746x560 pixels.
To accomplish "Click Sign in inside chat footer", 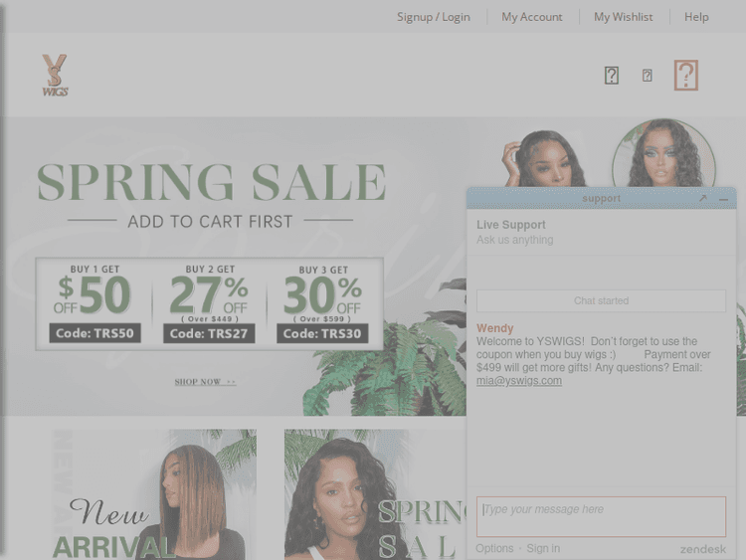I will pyautogui.click(x=543, y=549).
